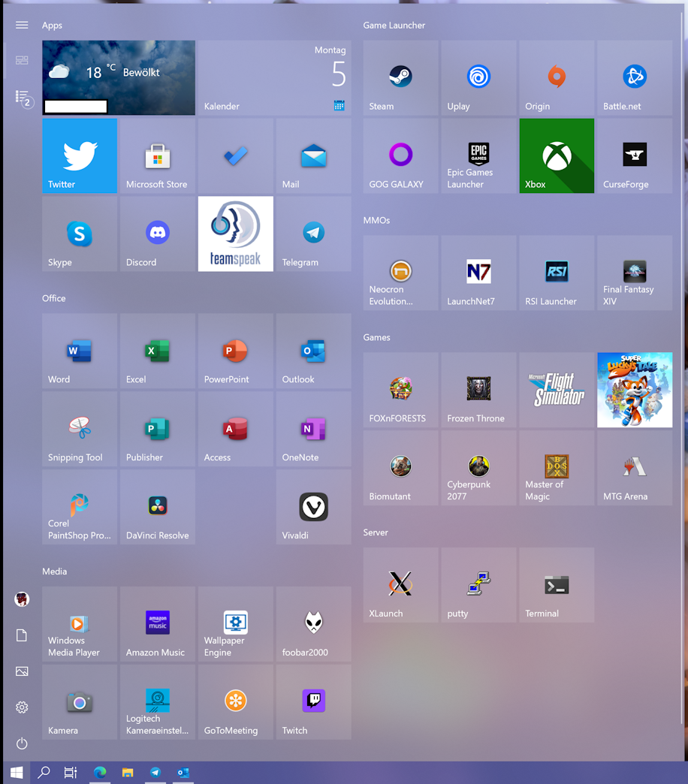This screenshot has width=688, height=784.
Task: Open GOG GALAXY tile
Action: point(400,155)
